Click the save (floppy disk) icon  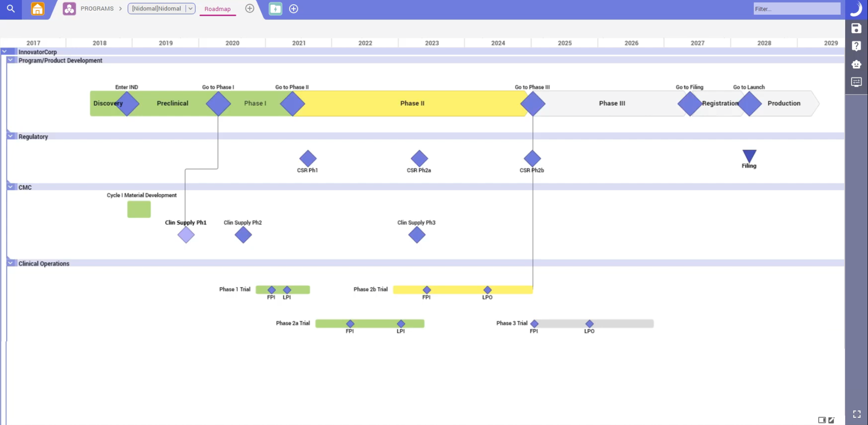click(857, 28)
